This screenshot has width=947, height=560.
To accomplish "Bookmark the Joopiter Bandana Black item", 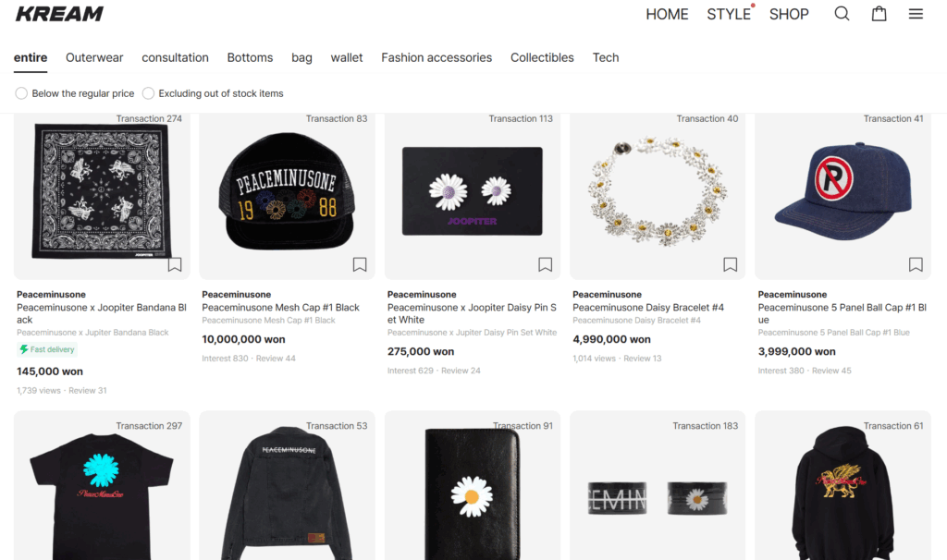I will [175, 265].
